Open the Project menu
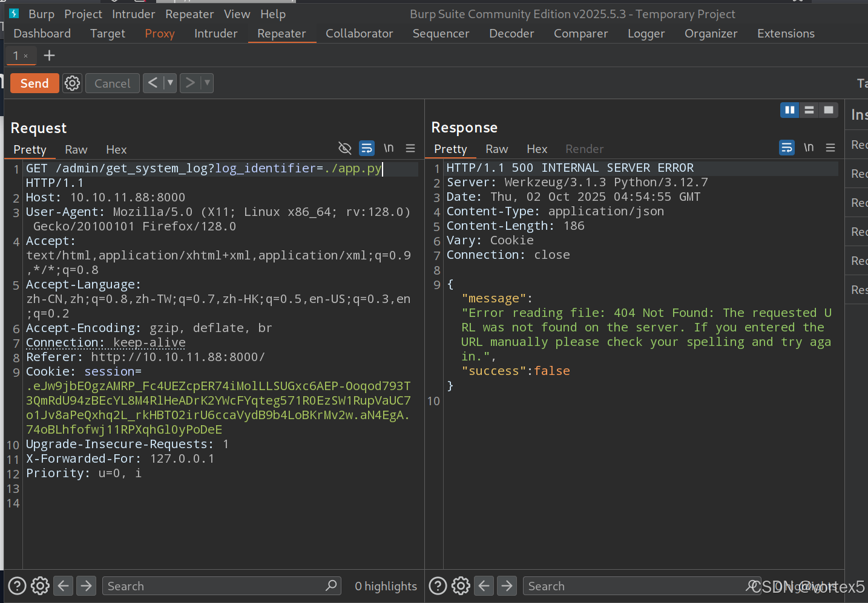Image resolution: width=868 pixels, height=603 pixels. coord(83,14)
